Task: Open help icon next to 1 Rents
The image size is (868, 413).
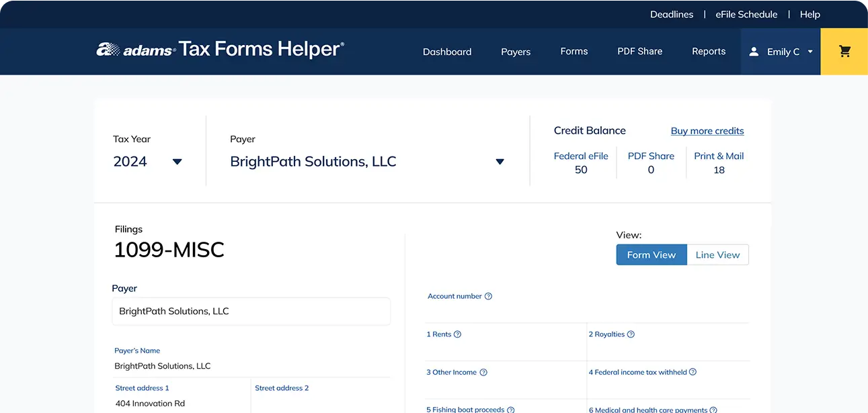Action: pos(457,334)
